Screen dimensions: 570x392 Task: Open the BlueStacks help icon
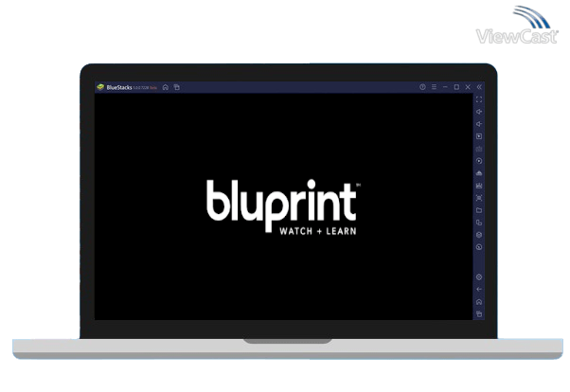pos(422,87)
